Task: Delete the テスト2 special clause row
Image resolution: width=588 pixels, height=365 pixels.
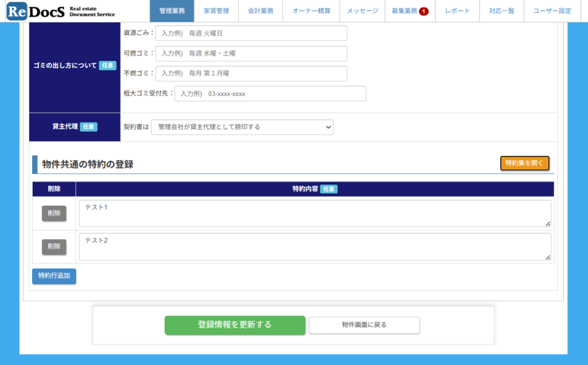Action: pyautogui.click(x=54, y=247)
